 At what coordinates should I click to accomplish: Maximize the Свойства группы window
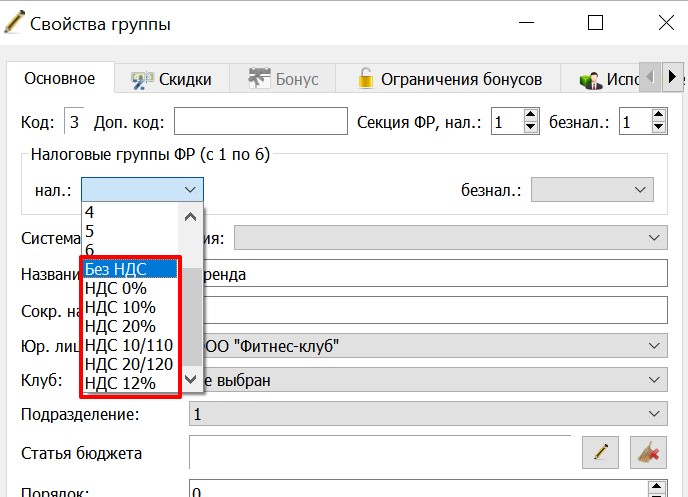[x=595, y=22]
